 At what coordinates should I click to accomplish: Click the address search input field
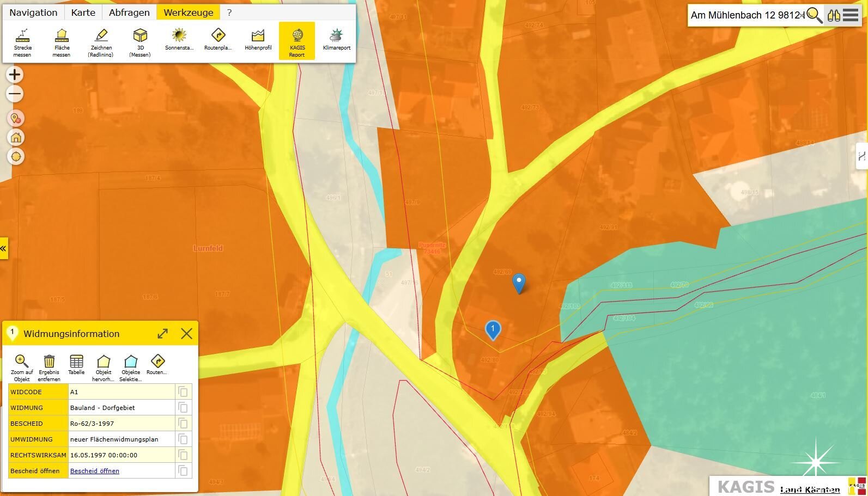click(745, 15)
